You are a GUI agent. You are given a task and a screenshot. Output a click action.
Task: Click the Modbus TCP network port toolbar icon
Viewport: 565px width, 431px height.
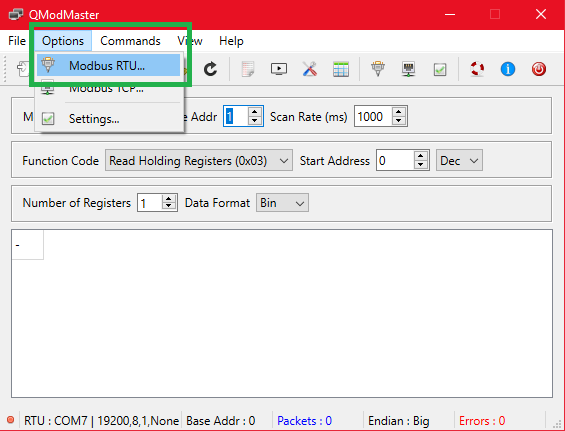click(x=408, y=69)
